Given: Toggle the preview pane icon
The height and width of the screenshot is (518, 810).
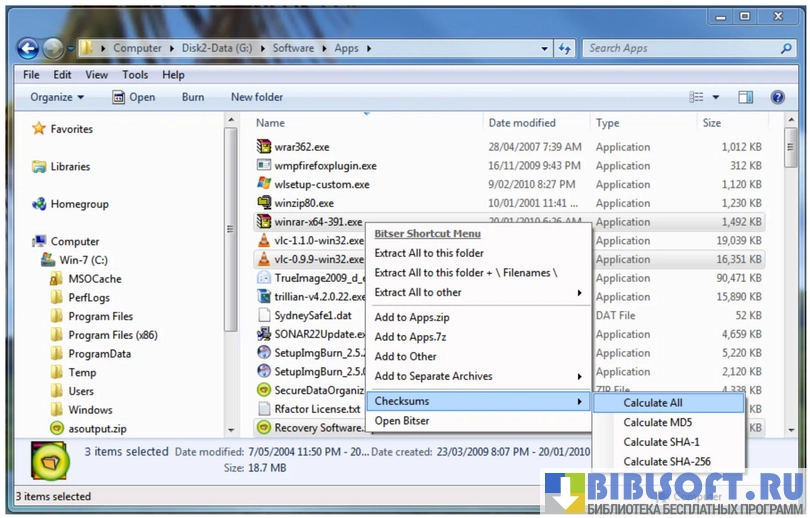Looking at the screenshot, I should [745, 97].
